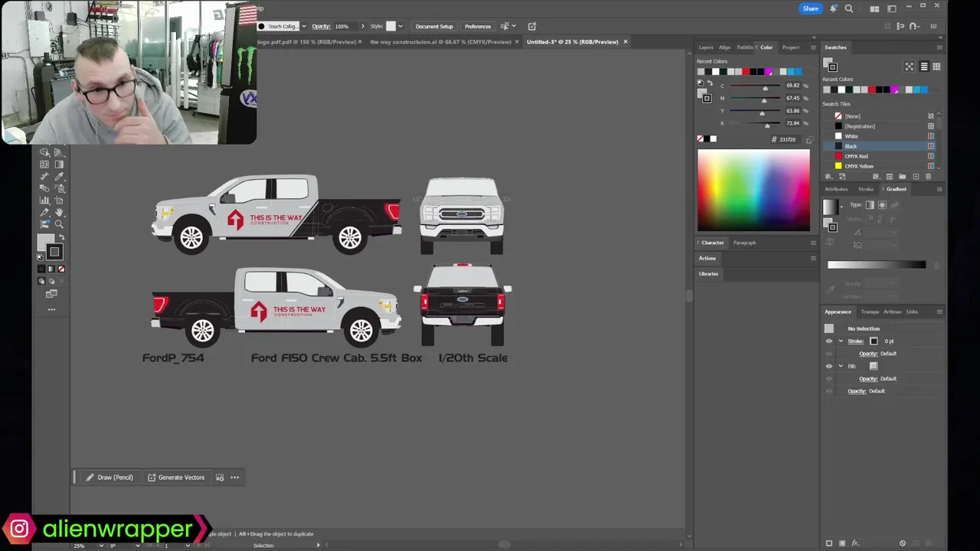Click the Preferences button

478,26
